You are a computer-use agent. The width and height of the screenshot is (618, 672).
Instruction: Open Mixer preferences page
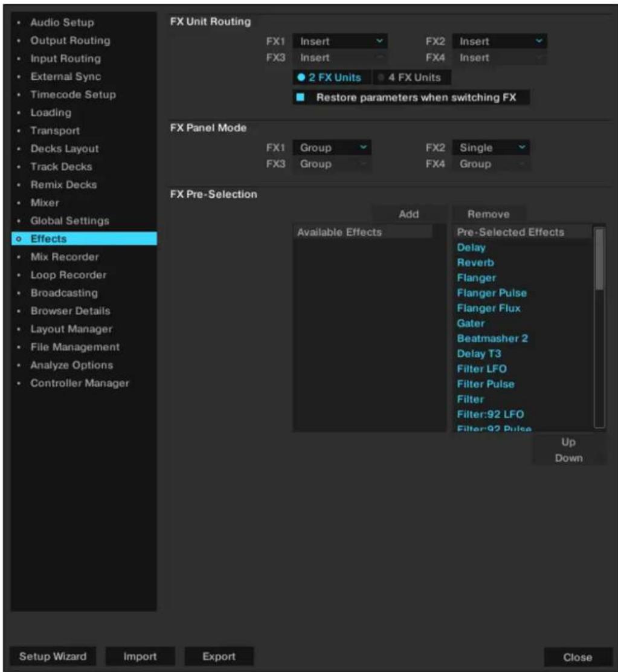(x=84, y=202)
